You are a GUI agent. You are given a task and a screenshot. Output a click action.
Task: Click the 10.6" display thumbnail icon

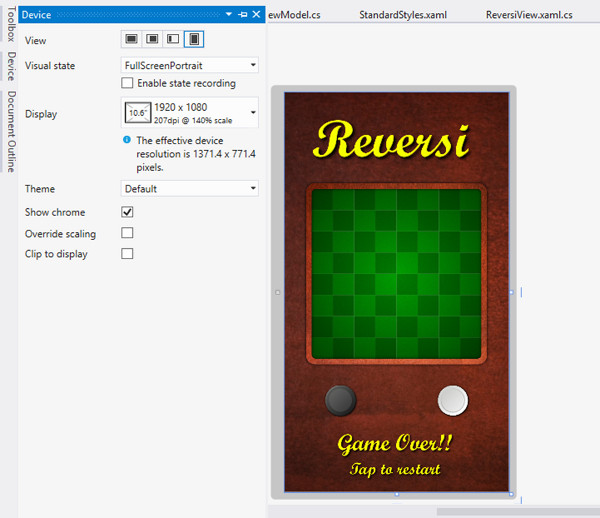pos(138,112)
